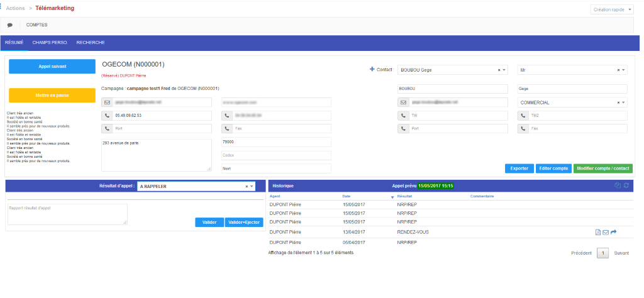644x298 pixels.
Task: Click the Cedex input field
Action: click(x=276, y=155)
